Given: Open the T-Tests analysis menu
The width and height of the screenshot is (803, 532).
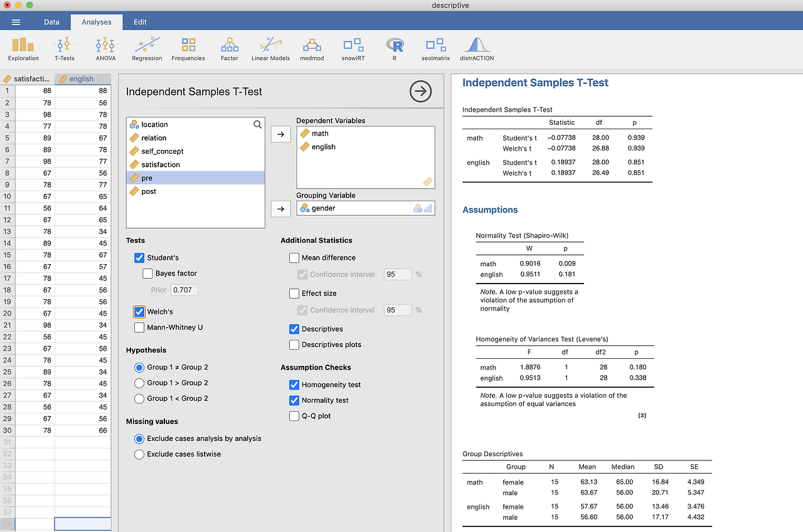Looking at the screenshot, I should [64, 49].
